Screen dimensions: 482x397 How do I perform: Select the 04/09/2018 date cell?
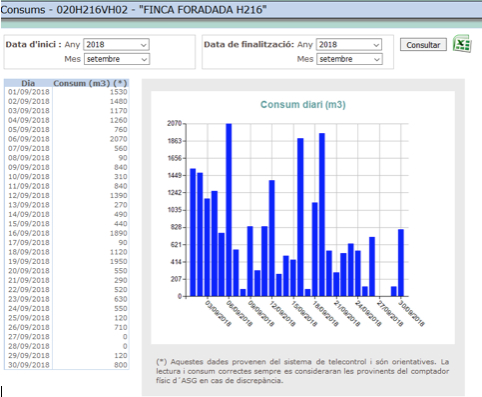pyautogui.click(x=29, y=120)
